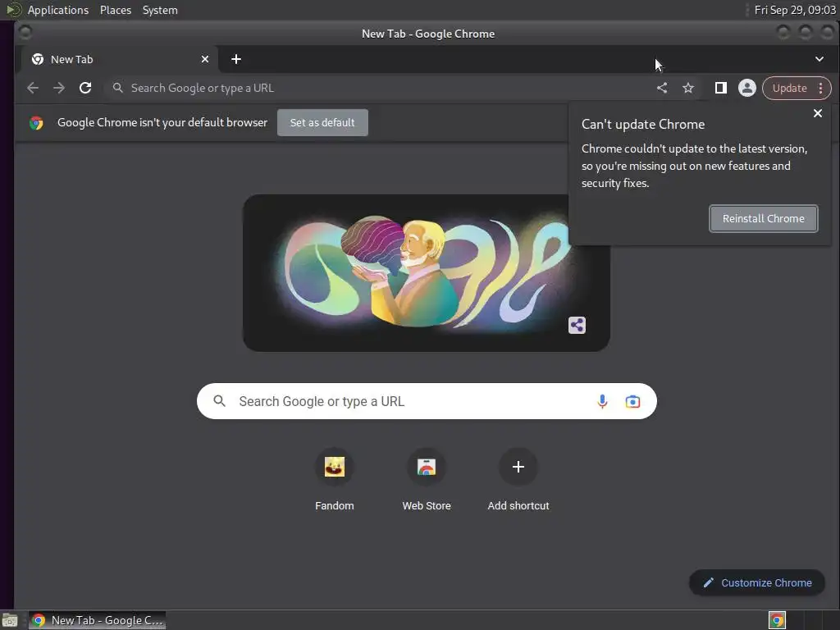The image size is (840, 630).
Task: Expand the tab search chevron
Action: tap(819, 59)
